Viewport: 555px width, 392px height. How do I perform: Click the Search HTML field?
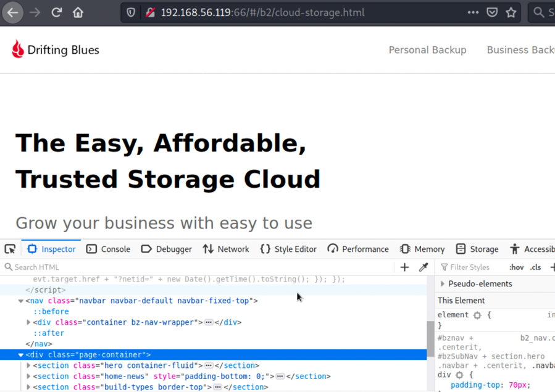click(198, 267)
